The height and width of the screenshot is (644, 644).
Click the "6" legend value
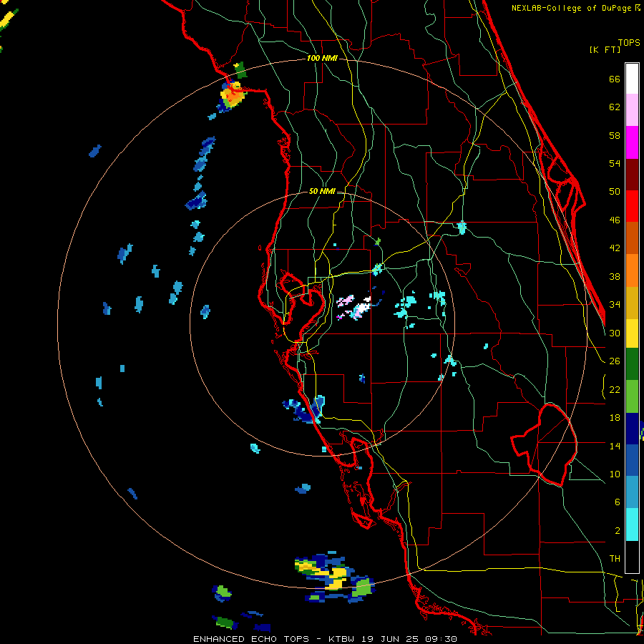(618, 502)
